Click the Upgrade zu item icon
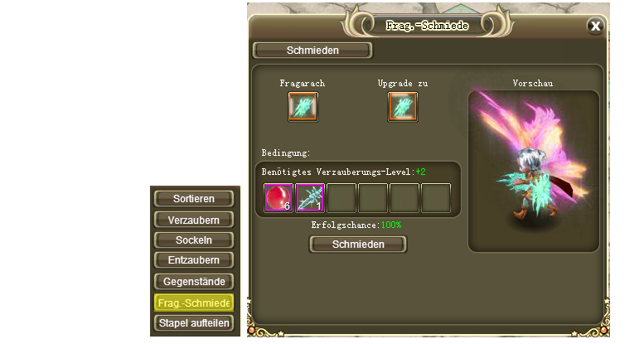 tap(403, 106)
